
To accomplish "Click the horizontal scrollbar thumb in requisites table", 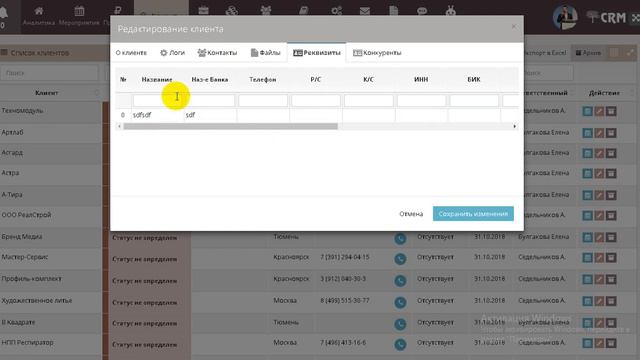I will pyautogui.click(x=231, y=127).
